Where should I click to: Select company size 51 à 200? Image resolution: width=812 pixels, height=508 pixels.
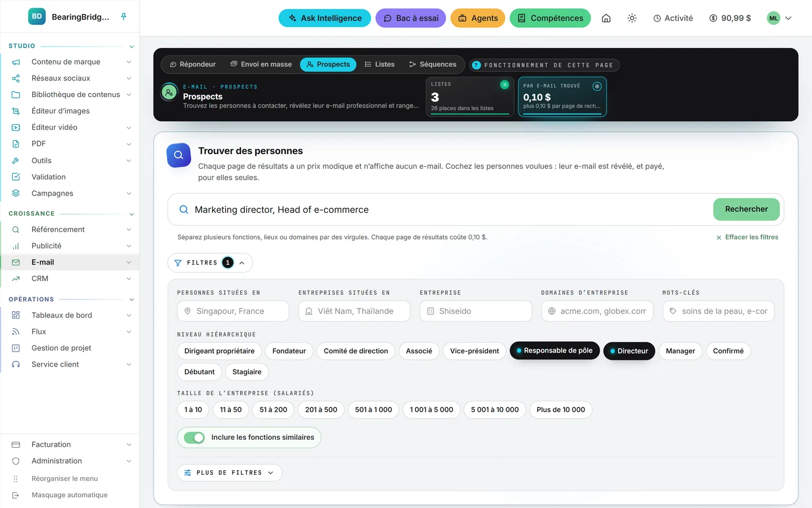(x=273, y=410)
